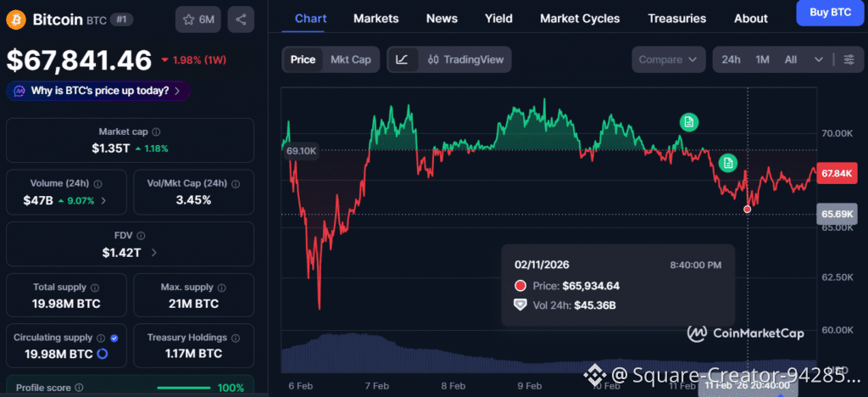Set chart range to All

(791, 59)
